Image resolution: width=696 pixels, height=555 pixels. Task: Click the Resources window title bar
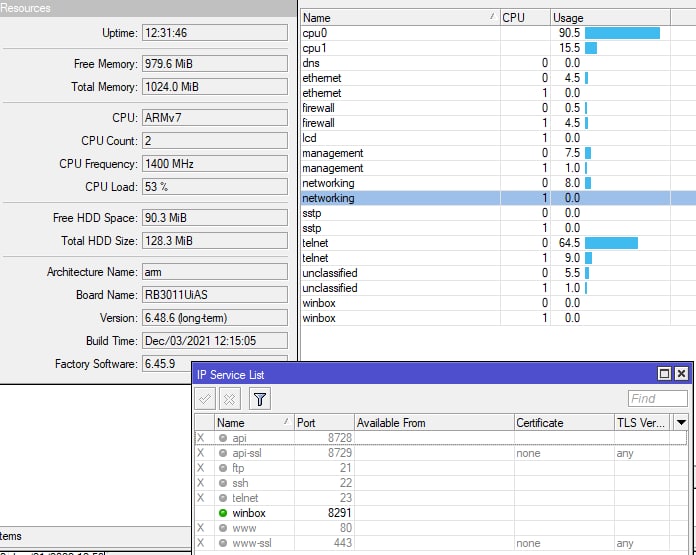(148, 8)
